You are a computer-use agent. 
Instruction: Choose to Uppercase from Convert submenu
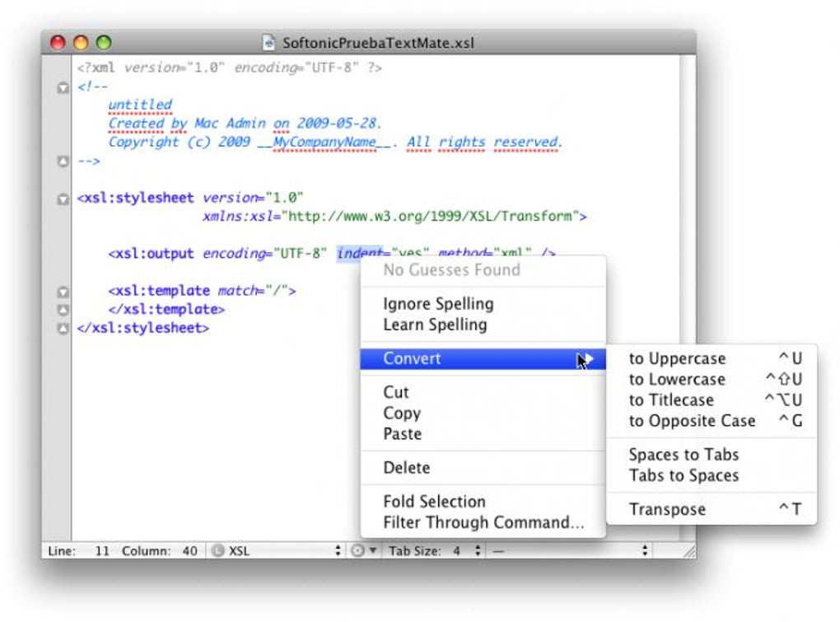[x=677, y=358]
